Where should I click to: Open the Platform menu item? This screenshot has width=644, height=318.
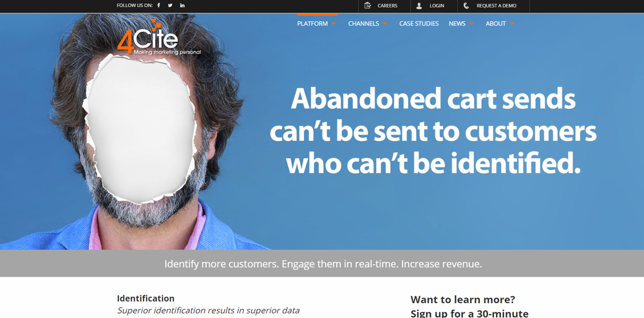tap(312, 24)
